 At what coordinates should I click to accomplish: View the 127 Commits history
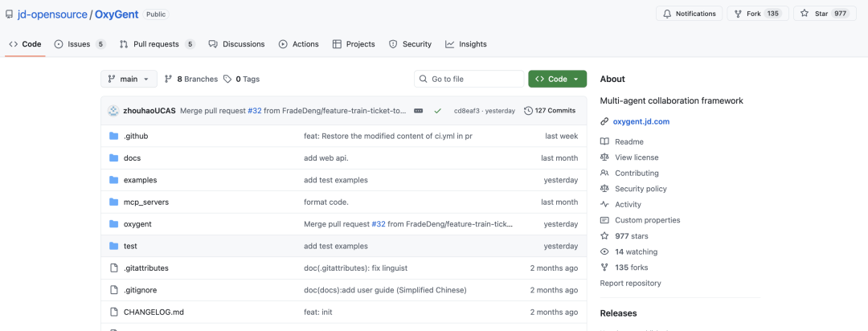[550, 111]
